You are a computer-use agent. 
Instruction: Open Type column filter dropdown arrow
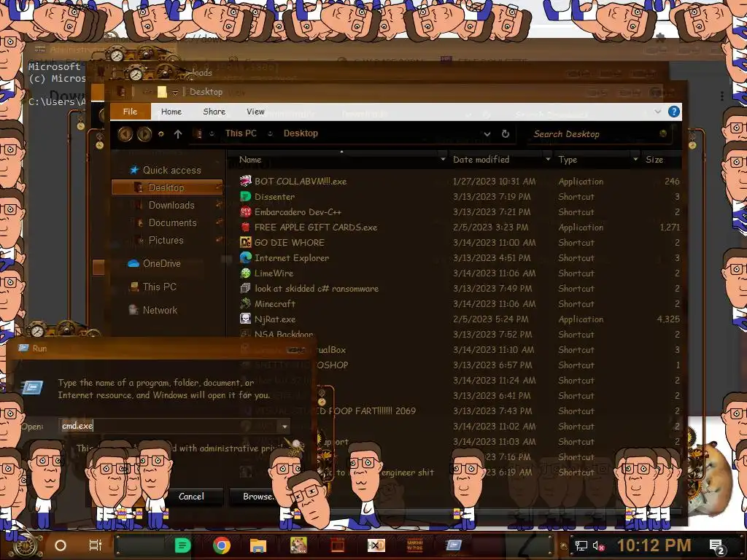pos(635,160)
